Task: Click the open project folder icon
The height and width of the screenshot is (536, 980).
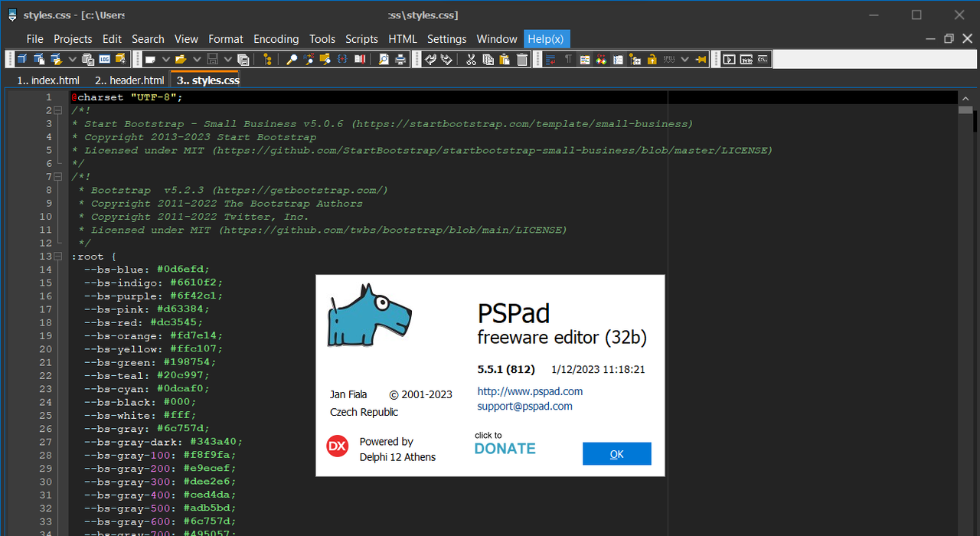Action: tap(56, 59)
